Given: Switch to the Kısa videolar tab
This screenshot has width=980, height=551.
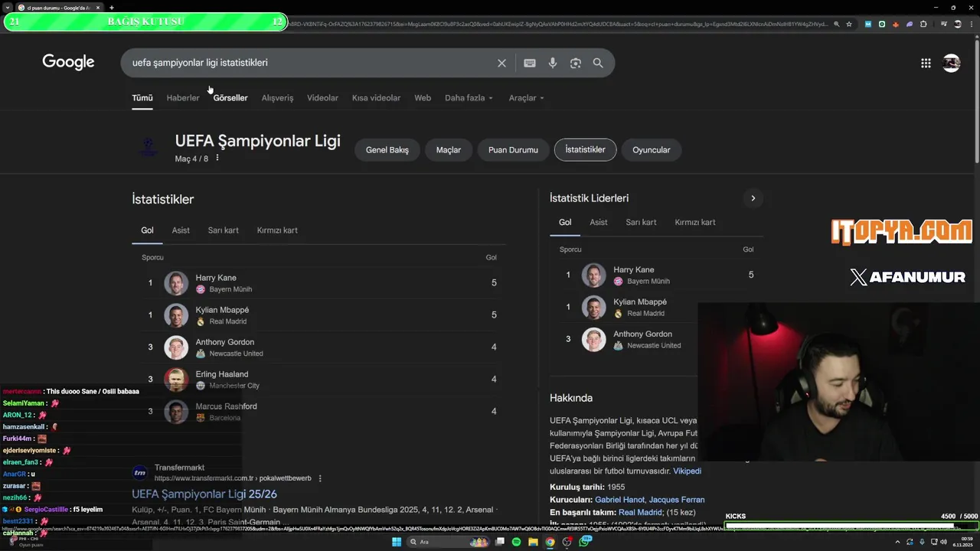Looking at the screenshot, I should pos(376,98).
